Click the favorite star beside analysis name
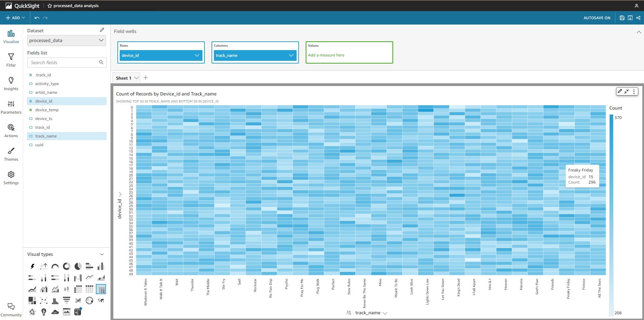This screenshot has width=644, height=320. click(50, 6)
